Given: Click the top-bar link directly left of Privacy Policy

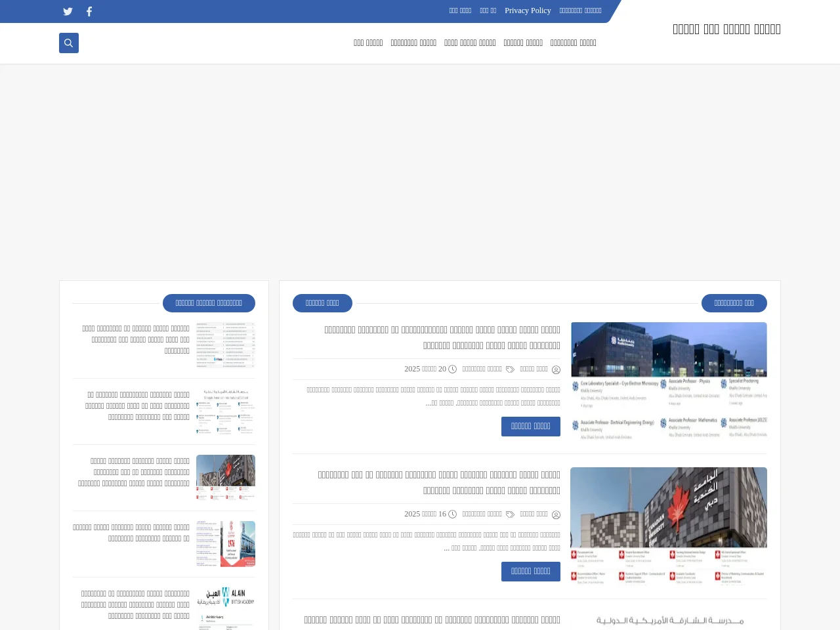Looking at the screenshot, I should tap(488, 10).
